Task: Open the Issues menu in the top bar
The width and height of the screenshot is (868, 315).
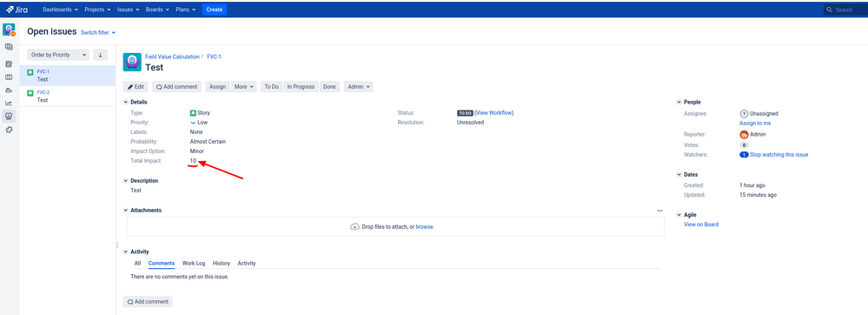Action: click(128, 10)
